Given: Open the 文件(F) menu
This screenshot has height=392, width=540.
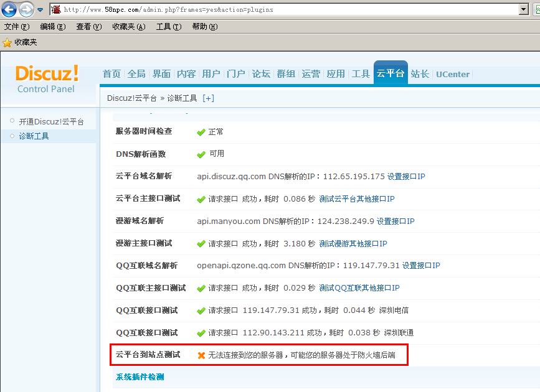Looking at the screenshot, I should coord(17,27).
